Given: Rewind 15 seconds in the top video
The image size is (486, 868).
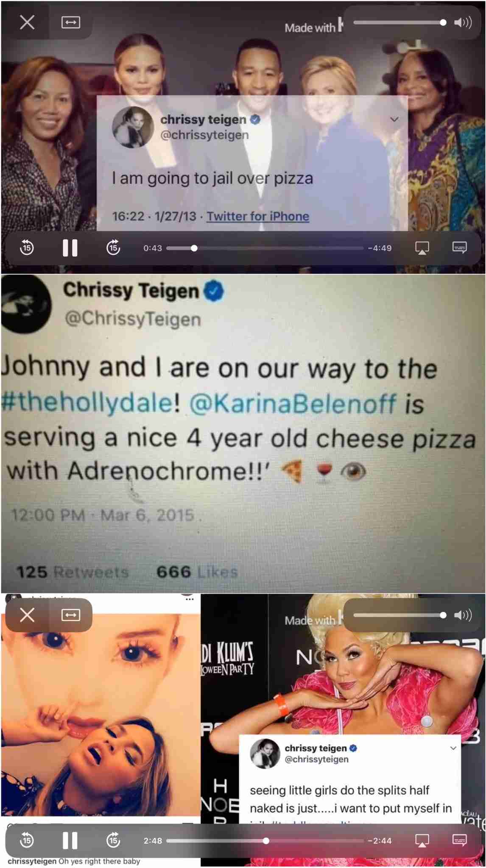Looking at the screenshot, I should pyautogui.click(x=27, y=248).
